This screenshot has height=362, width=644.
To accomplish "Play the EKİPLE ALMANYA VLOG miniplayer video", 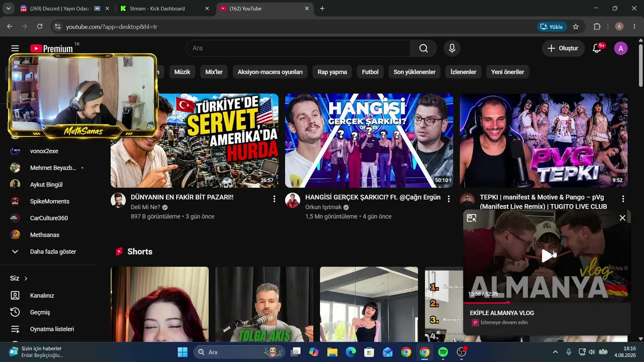I will pyautogui.click(x=546, y=256).
